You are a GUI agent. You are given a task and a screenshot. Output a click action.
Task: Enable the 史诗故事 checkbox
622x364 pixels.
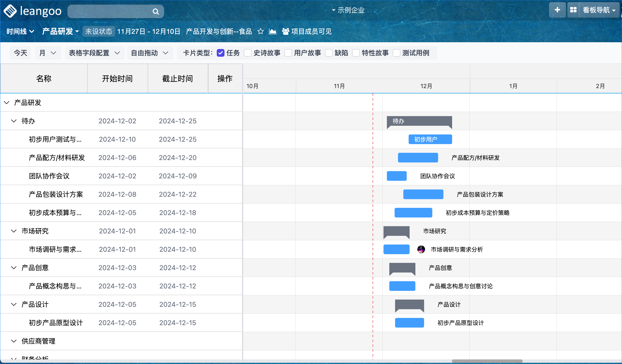[x=247, y=53]
